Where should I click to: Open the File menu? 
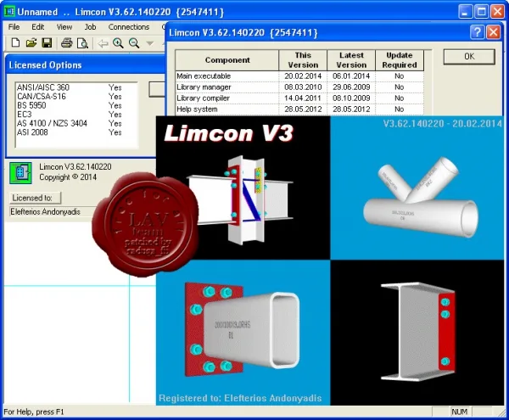[14, 27]
